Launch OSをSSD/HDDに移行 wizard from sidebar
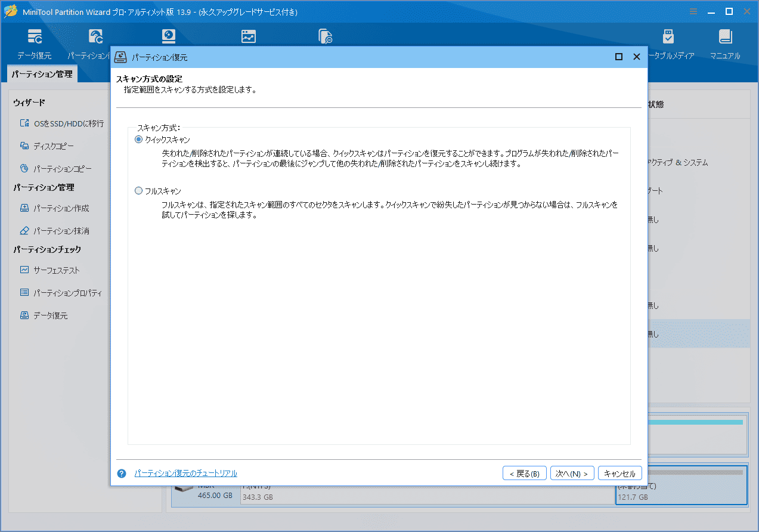This screenshot has width=759, height=532. 62,123
